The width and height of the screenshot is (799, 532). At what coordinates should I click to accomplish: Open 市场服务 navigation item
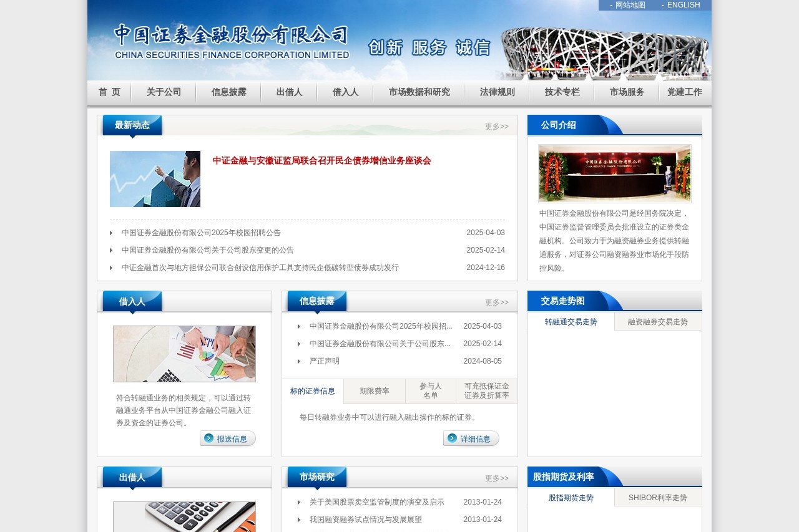click(x=627, y=92)
